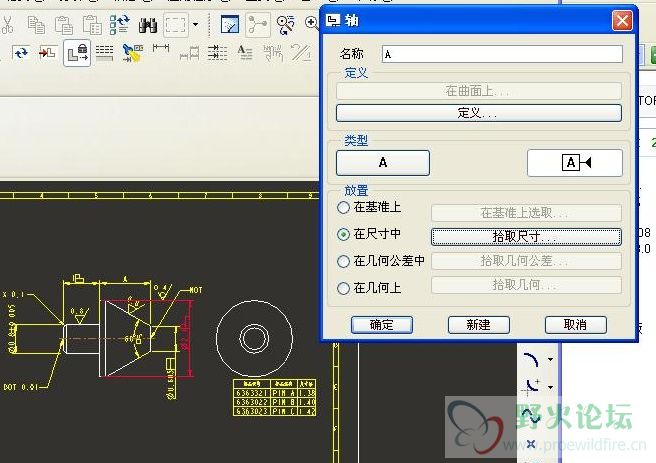Click the spin center branch icon
656x463 pixels.
point(257,25)
